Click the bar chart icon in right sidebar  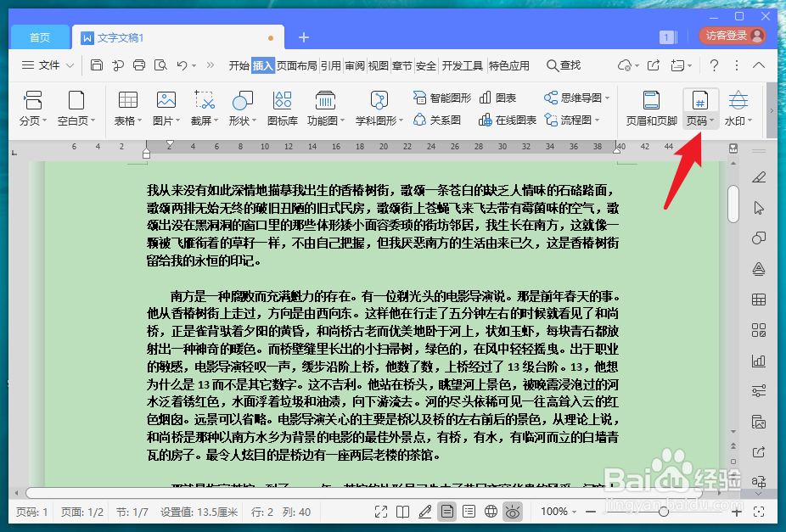[x=759, y=361]
